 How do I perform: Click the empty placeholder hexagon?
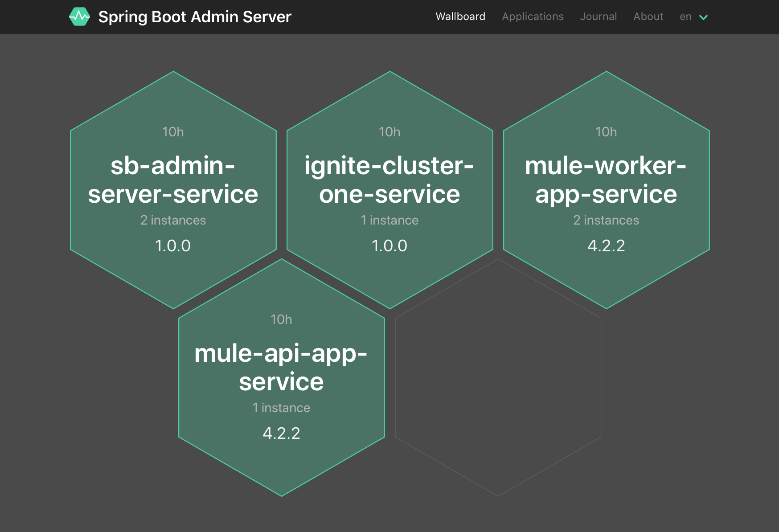click(498, 377)
